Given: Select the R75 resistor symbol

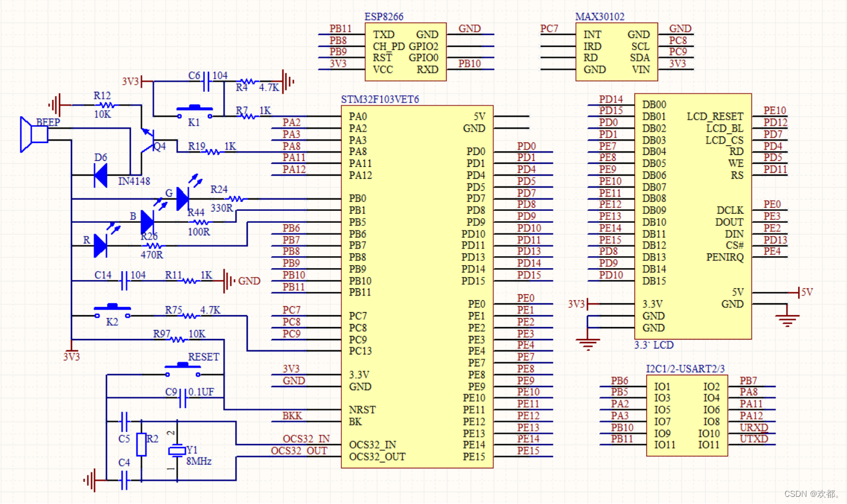Looking at the screenshot, I should click(x=189, y=316).
